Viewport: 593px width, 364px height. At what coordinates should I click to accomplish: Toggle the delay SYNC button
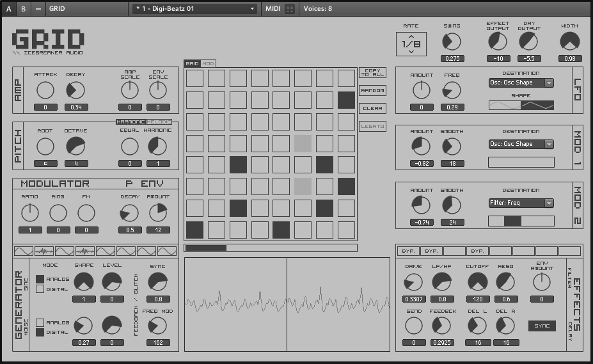542,326
